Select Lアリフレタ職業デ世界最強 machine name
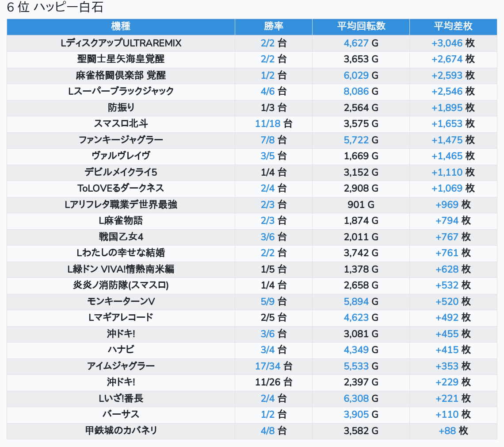 point(121,204)
